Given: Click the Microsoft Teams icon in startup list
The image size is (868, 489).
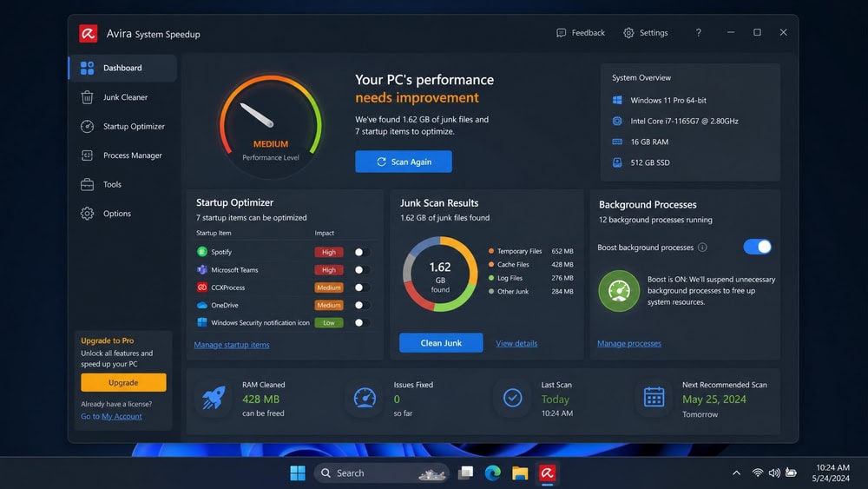Looking at the screenshot, I should point(202,270).
